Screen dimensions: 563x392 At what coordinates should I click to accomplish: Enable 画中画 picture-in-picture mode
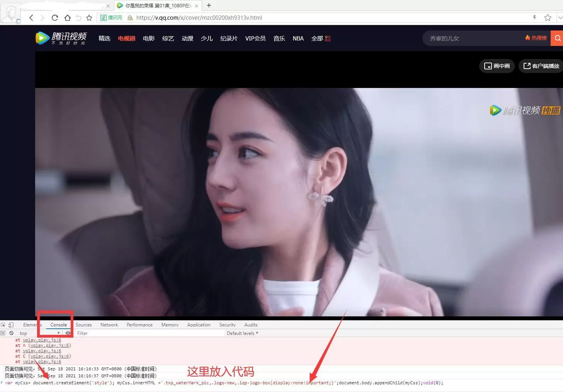coord(497,66)
